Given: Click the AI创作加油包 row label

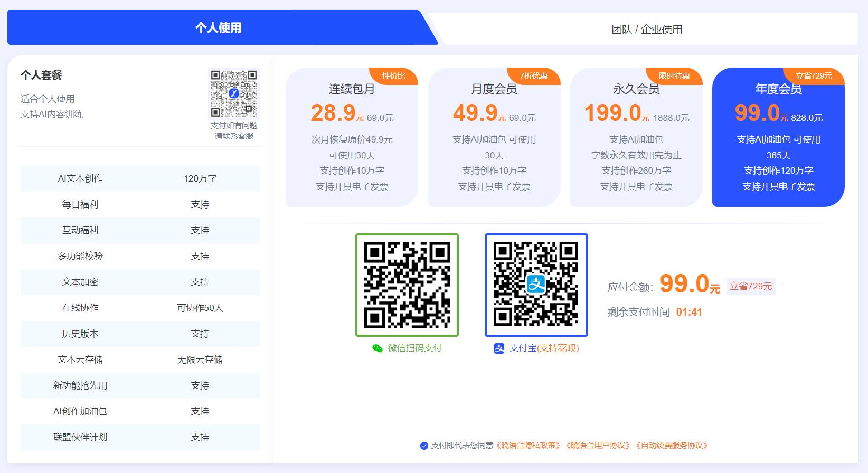Looking at the screenshot, I should click(80, 411).
